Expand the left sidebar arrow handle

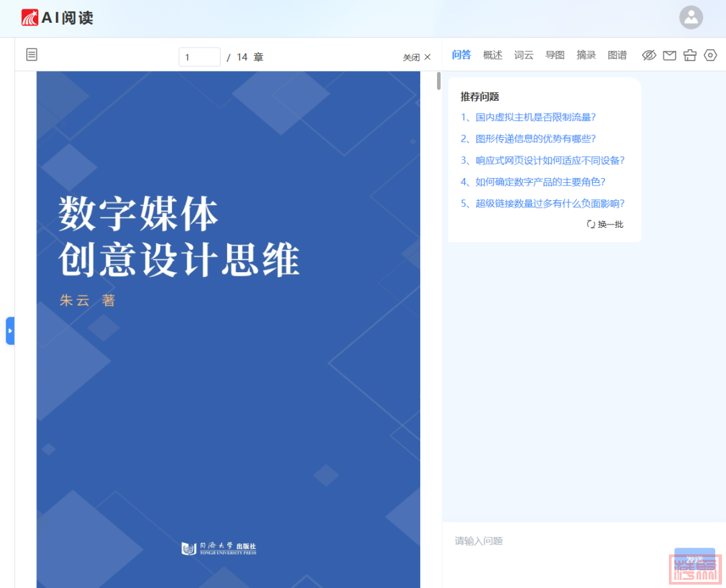(10, 331)
